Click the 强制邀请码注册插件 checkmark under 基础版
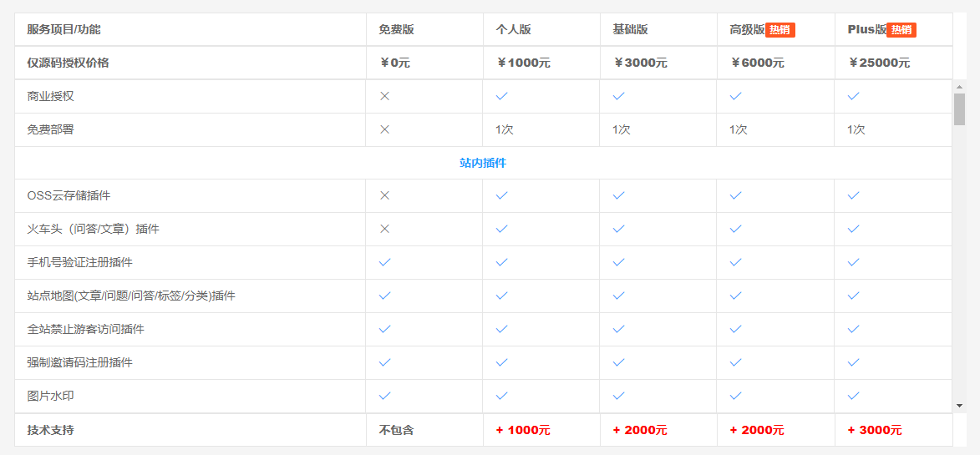The image size is (980, 455). pos(619,362)
